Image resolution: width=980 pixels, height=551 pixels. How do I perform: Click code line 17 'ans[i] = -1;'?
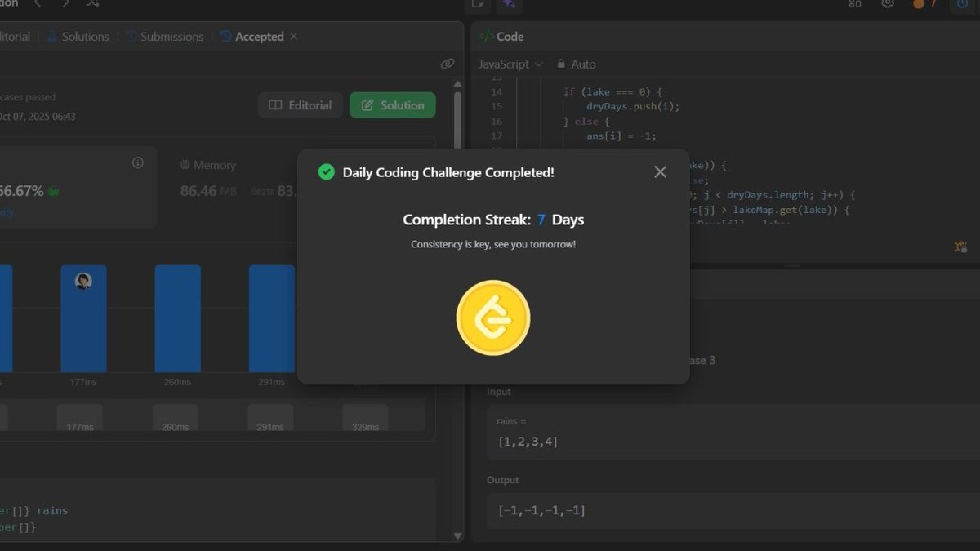point(621,136)
